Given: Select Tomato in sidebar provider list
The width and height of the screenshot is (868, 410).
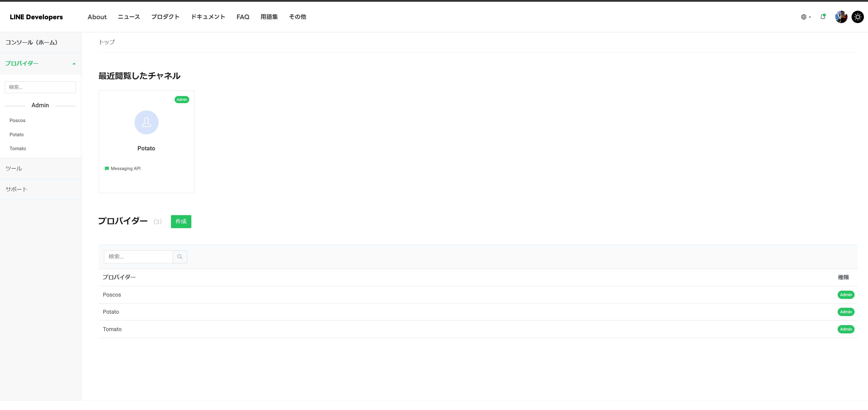Looking at the screenshot, I should (18, 149).
